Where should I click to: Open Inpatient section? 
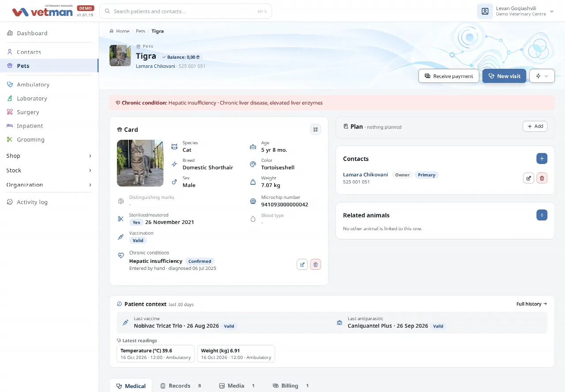[x=49, y=126]
